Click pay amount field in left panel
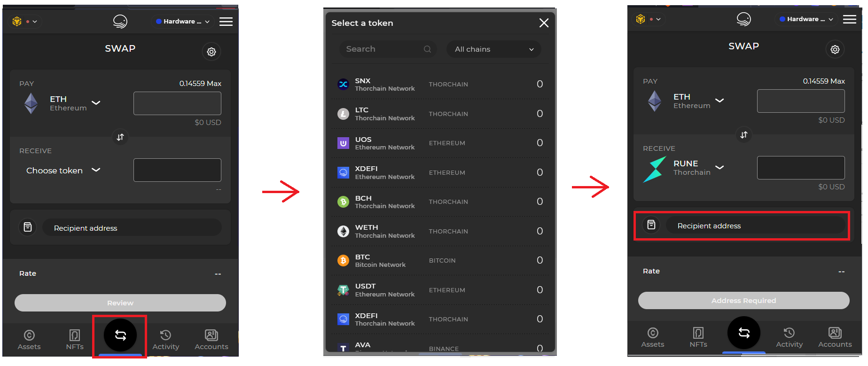Image resolution: width=868 pixels, height=366 pixels. click(x=177, y=103)
